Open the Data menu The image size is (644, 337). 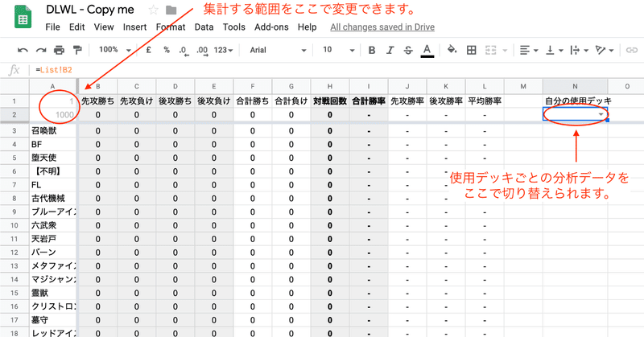204,27
